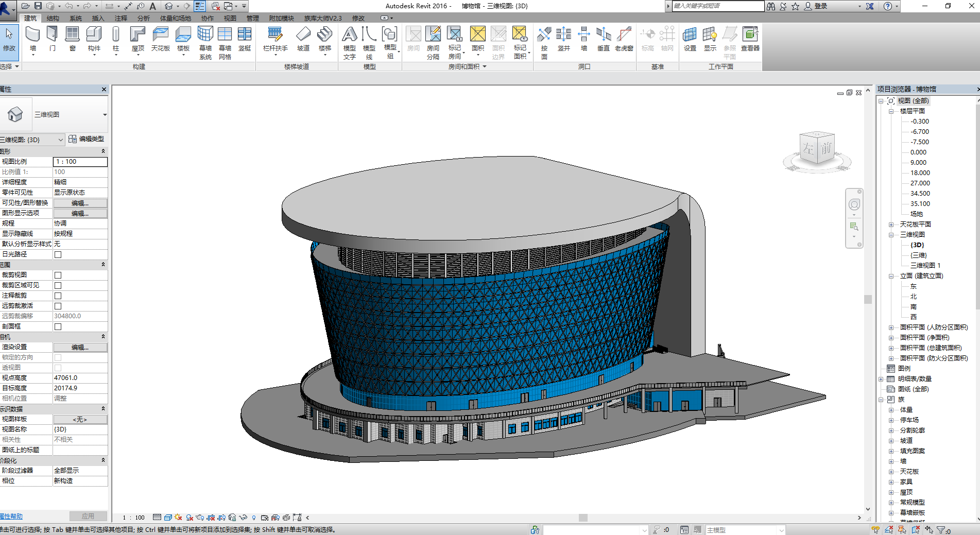
Task: Click the 属性帮助 link
Action: pos(11,516)
